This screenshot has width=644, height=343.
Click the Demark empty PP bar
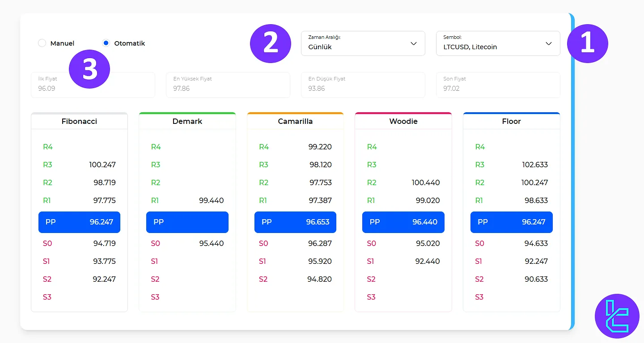coord(187,222)
